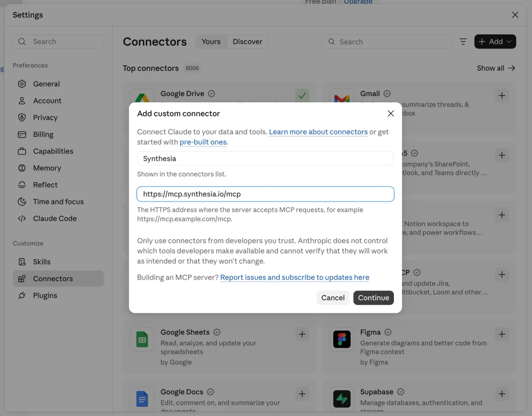Open Plugins settings
The image size is (532, 416).
pyautogui.click(x=58, y=296)
